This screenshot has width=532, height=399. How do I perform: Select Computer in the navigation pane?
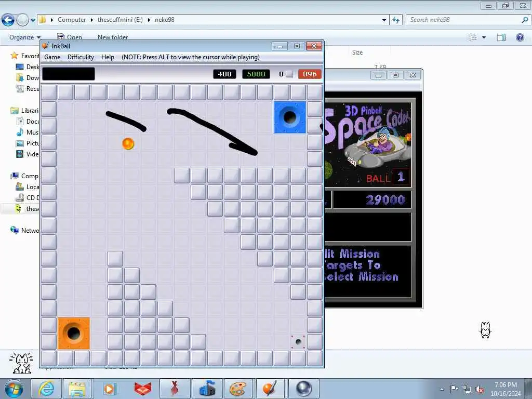(25, 176)
